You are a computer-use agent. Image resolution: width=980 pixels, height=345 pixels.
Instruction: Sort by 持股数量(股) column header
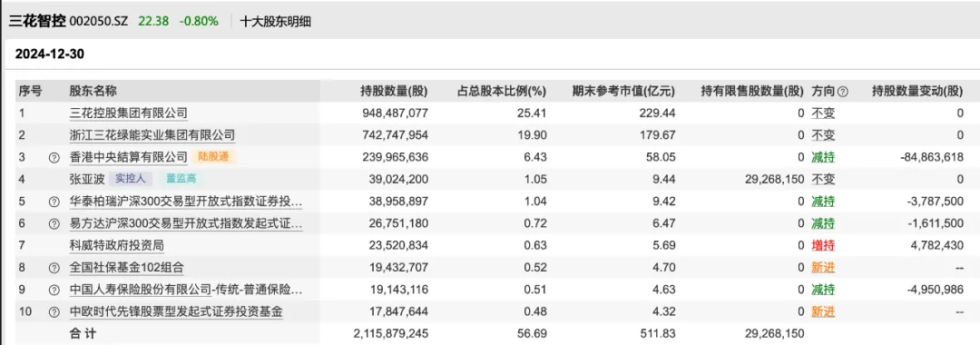tap(395, 92)
